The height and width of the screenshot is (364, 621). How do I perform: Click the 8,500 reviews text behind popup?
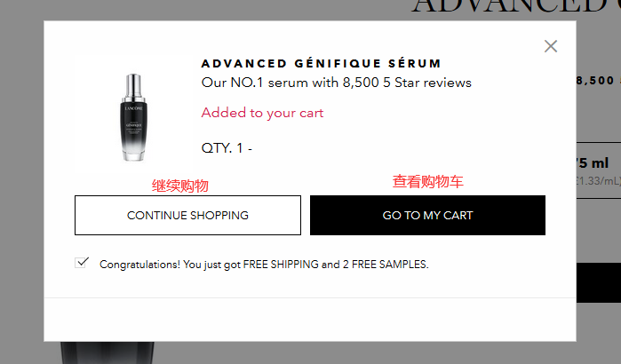[597, 81]
